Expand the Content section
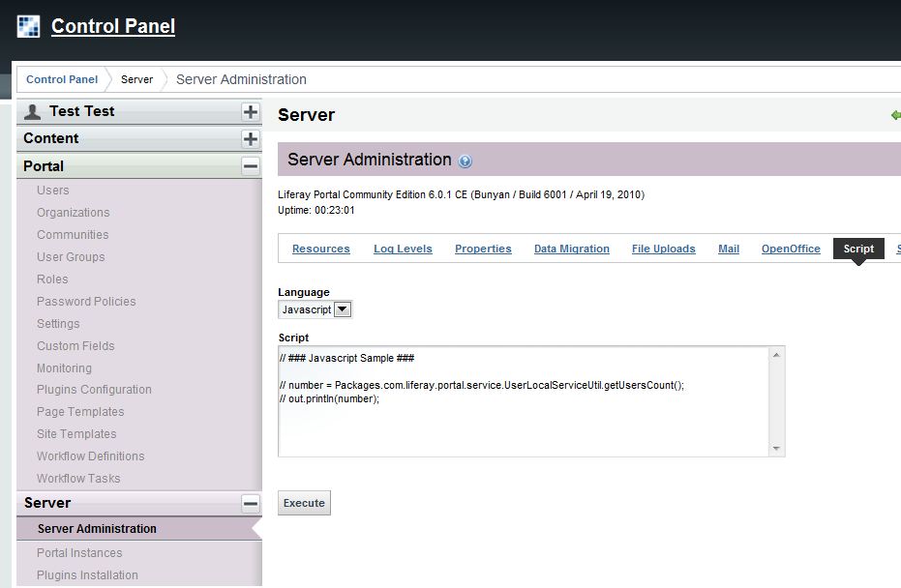Viewport: 901px width, 588px height. (251, 138)
